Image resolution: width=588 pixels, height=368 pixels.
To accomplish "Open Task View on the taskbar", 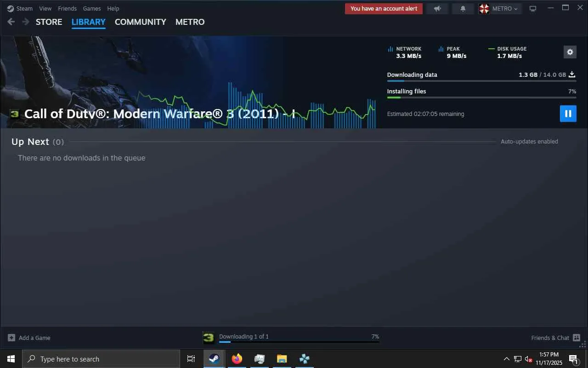I will coord(191,359).
